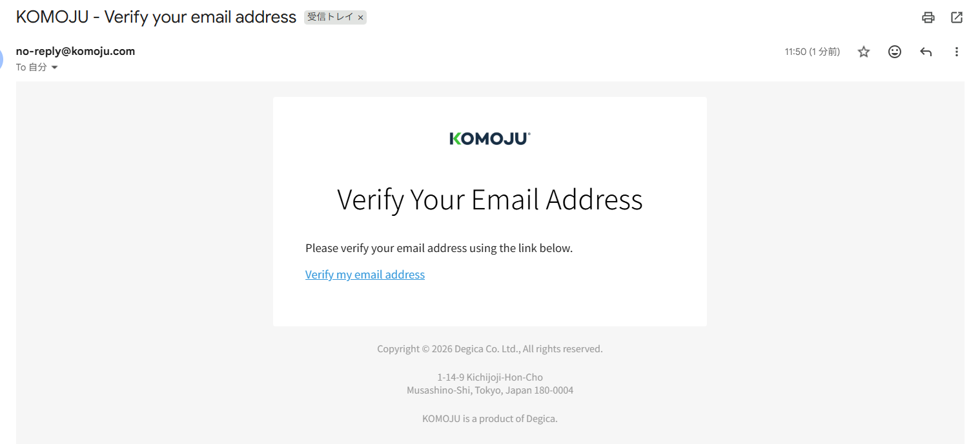This screenshot has height=444, width=980.
Task: Click the Kichijoji-Hon-Cho address in the footer
Action: [x=489, y=377]
